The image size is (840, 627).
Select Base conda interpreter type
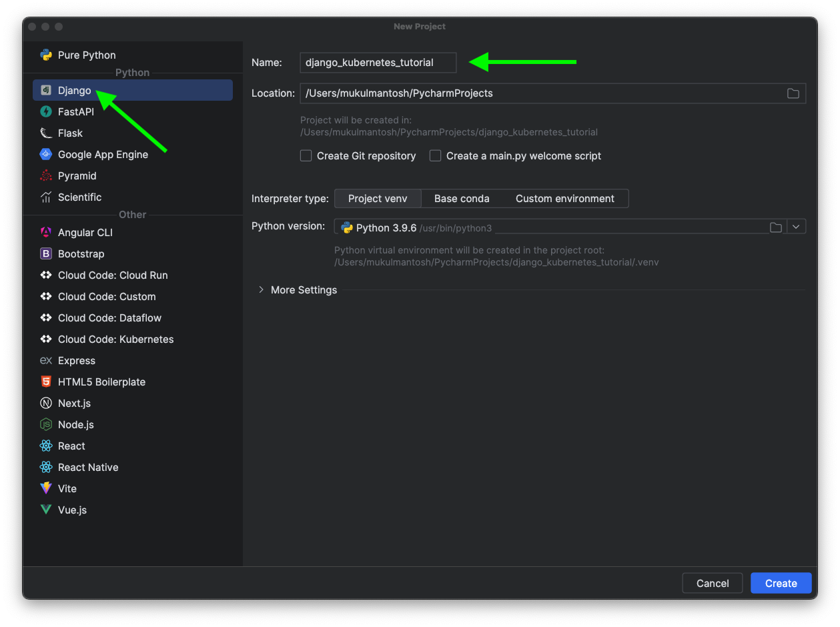click(462, 198)
